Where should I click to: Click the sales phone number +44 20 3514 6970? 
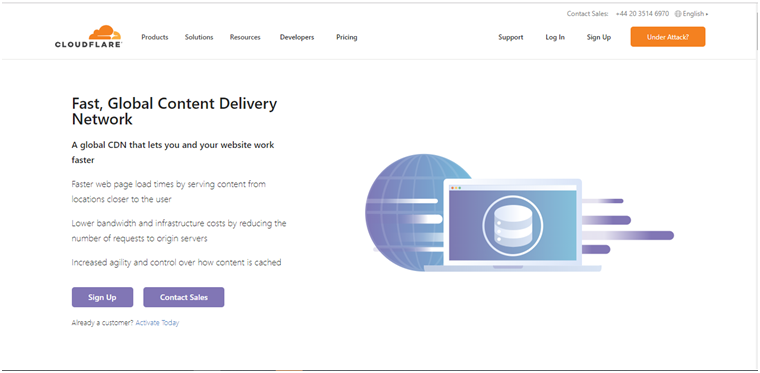tap(642, 14)
